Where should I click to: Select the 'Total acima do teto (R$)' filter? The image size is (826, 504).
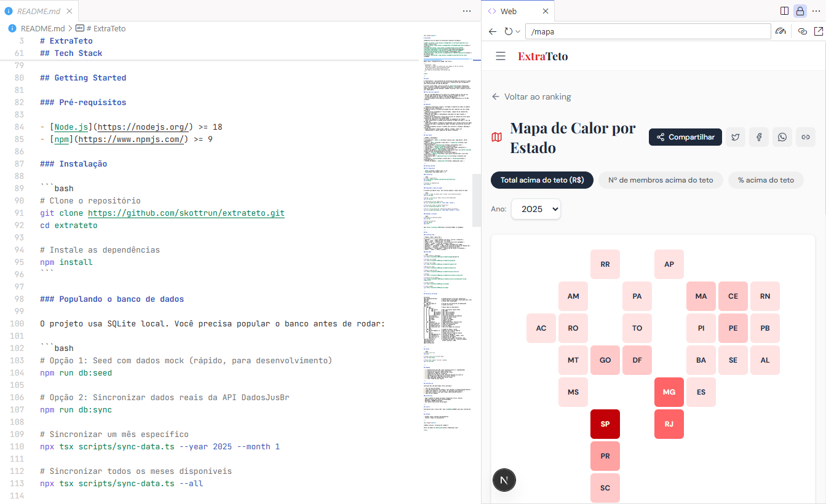542,180
